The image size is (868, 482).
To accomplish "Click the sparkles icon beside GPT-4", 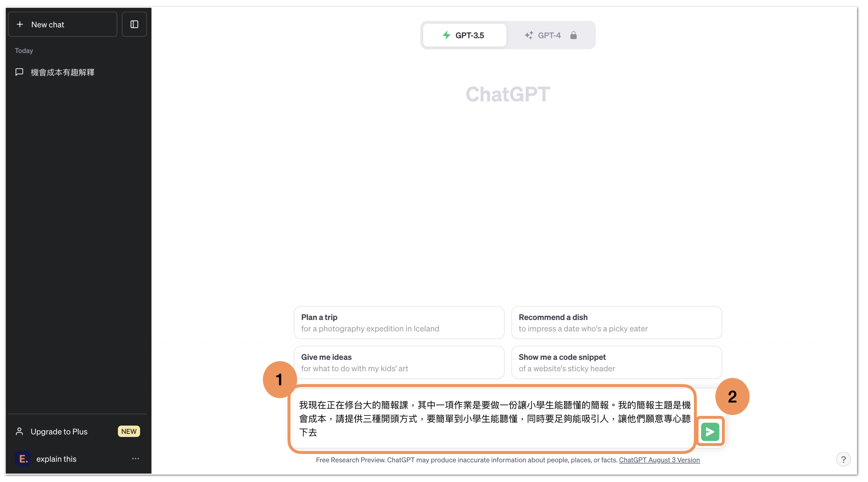I will coord(528,35).
